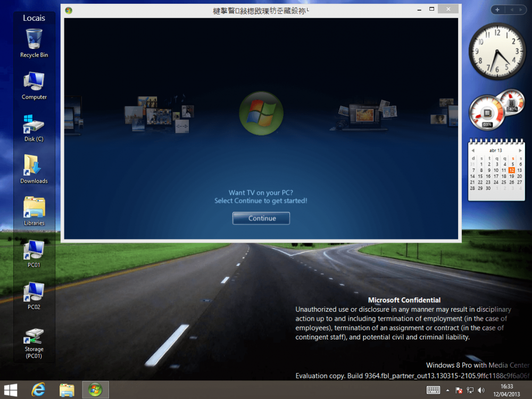Click 'Want TV on your PC?' text
Viewport: 532px width, 399px height.
coord(261,193)
